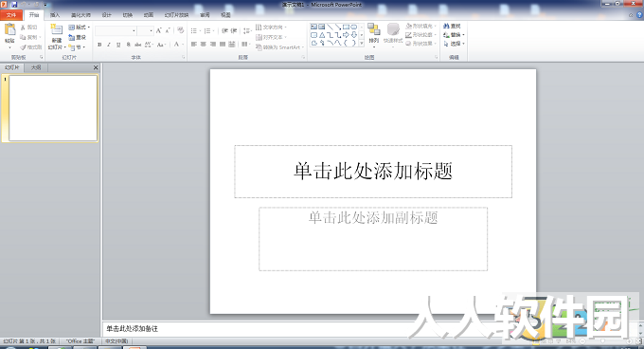This screenshot has height=349, width=644.
Task: Switch to the 大纲 outline pane tab
Action: click(x=36, y=67)
